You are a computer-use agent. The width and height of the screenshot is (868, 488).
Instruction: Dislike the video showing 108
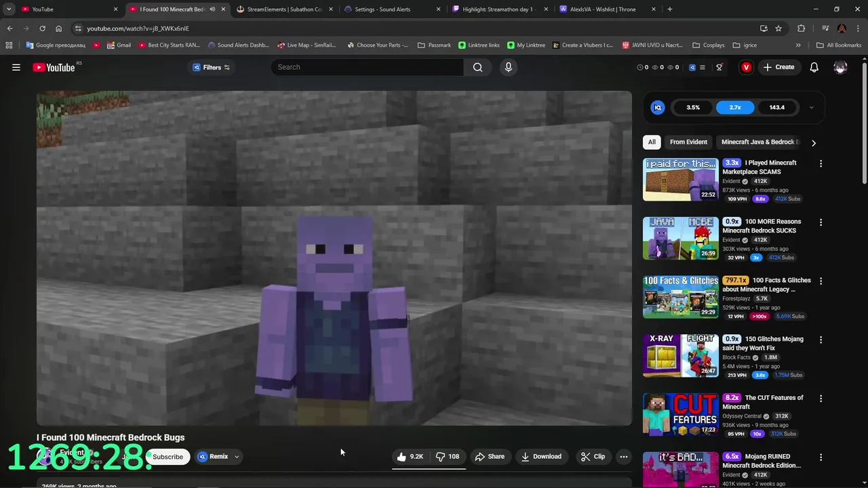coord(447,457)
